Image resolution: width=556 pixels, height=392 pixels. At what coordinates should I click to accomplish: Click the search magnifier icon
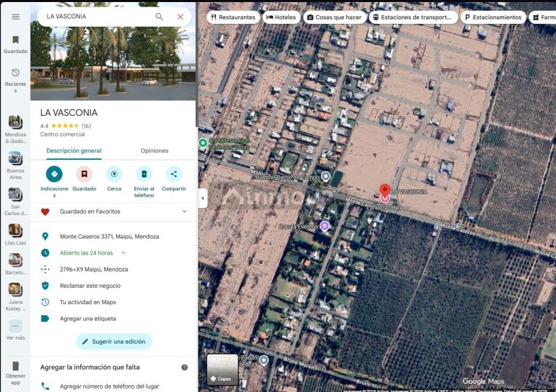(x=158, y=16)
